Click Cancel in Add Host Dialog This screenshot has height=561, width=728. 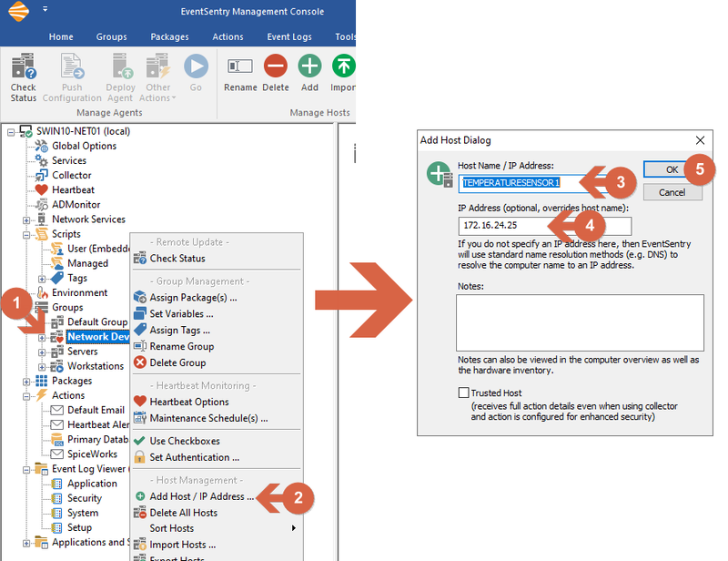click(x=672, y=192)
